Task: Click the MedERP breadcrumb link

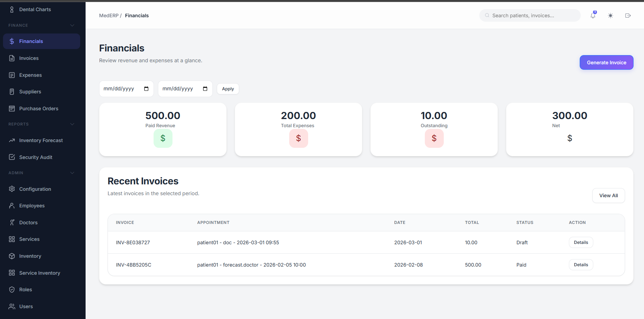Action: tap(109, 16)
